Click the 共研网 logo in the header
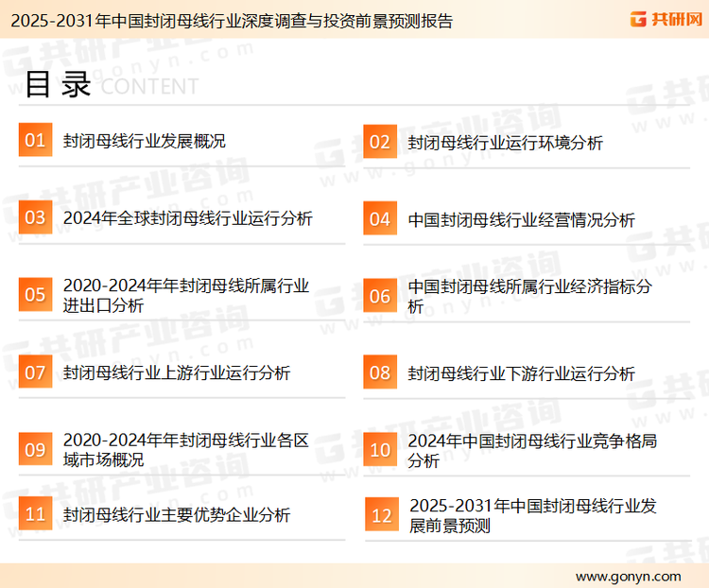The image size is (709, 588). [666, 20]
